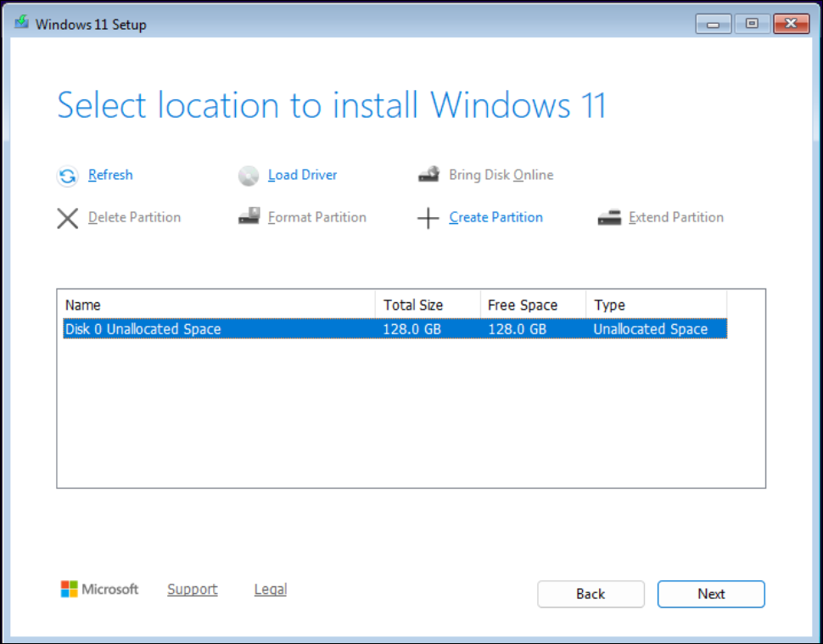Sort by the Type column header
This screenshot has height=644, width=823.
point(657,305)
